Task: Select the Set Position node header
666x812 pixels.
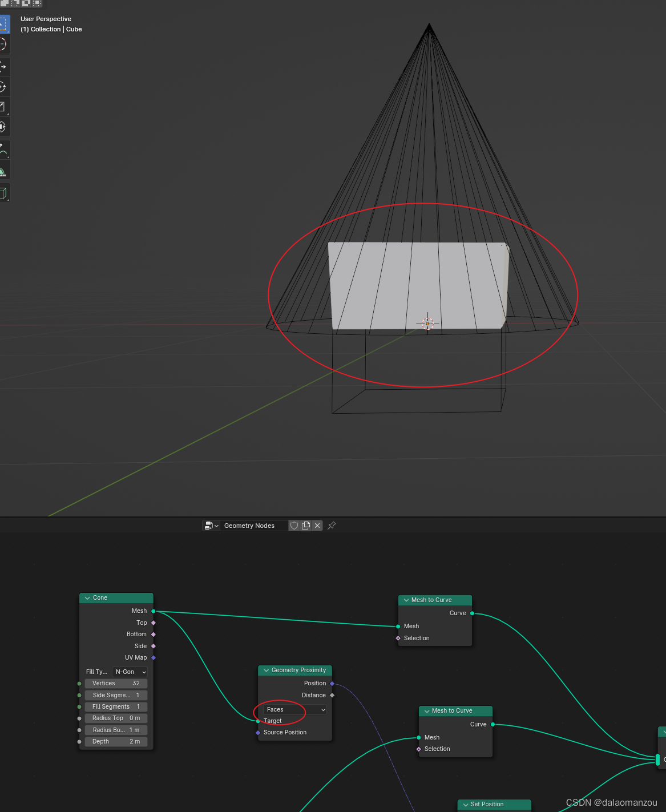Action: tap(494, 805)
